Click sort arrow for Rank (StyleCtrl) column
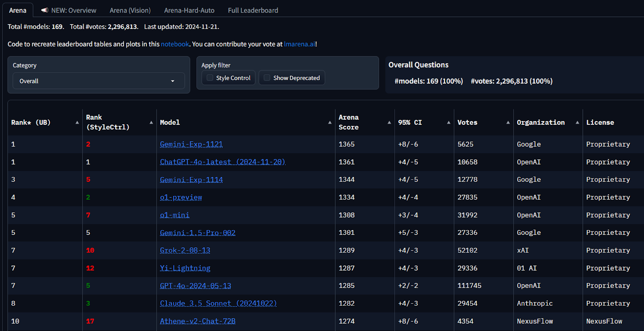The width and height of the screenshot is (644, 331). click(151, 123)
